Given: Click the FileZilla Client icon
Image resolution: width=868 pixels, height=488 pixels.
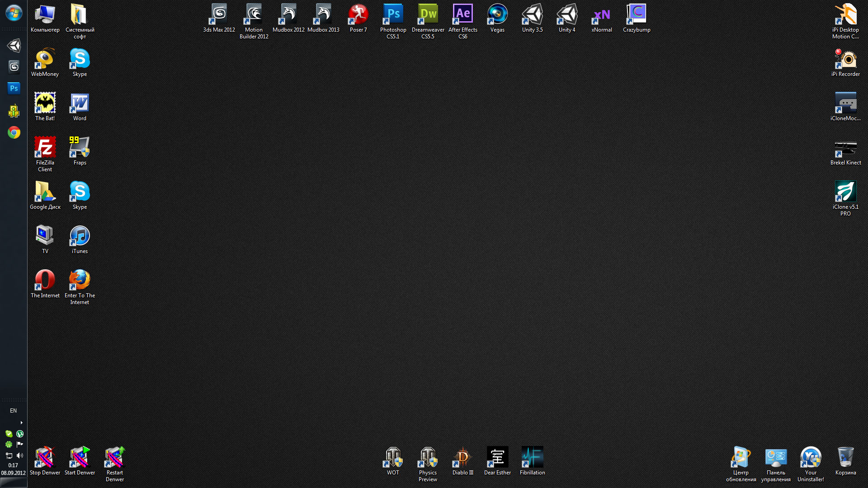Looking at the screenshot, I should tap(45, 148).
